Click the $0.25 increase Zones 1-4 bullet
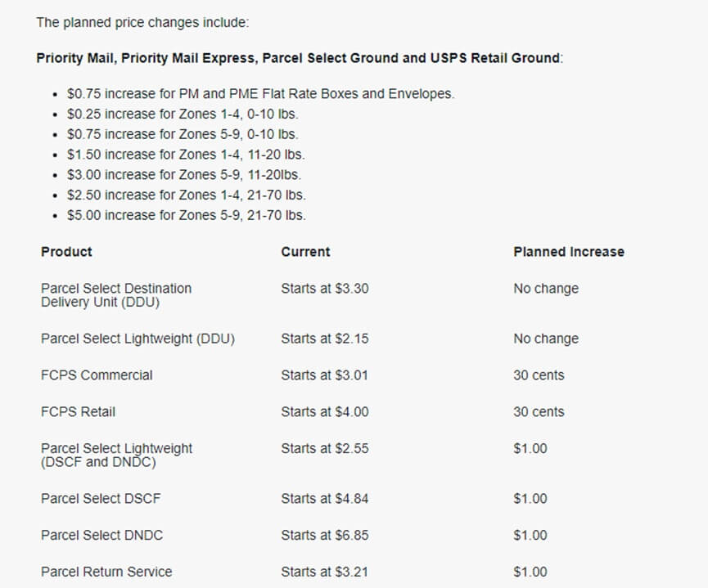 (182, 114)
